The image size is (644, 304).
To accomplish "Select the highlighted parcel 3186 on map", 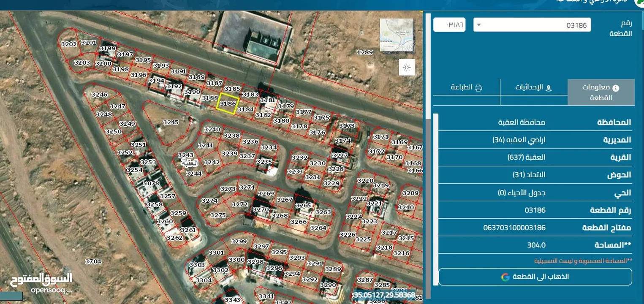I will point(228,103).
